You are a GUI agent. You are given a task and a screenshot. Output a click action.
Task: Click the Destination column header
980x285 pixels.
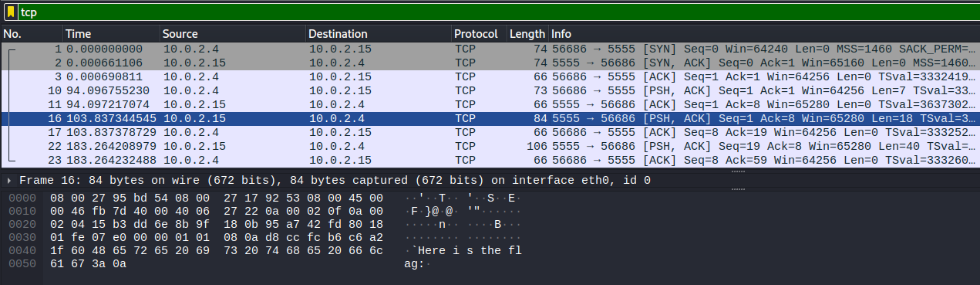(379, 34)
